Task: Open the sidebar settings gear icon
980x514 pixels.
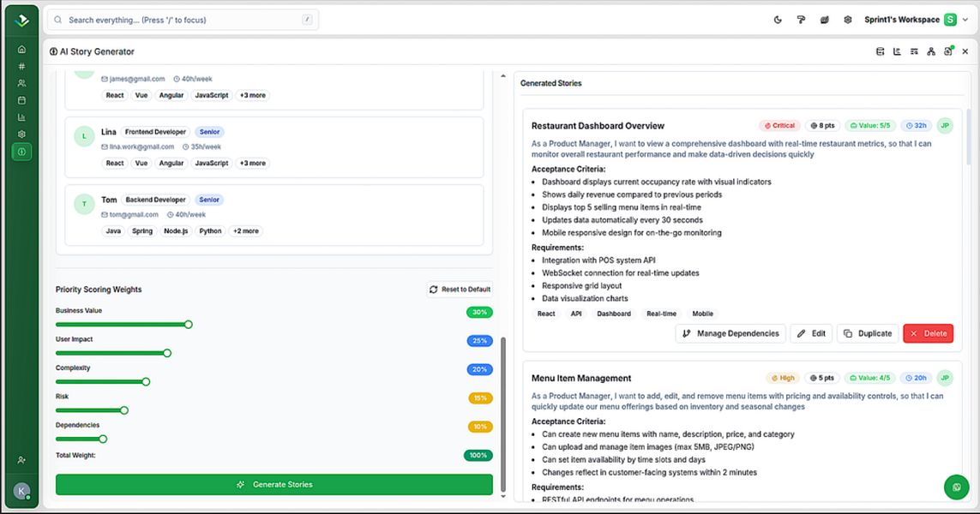Action: (x=22, y=134)
